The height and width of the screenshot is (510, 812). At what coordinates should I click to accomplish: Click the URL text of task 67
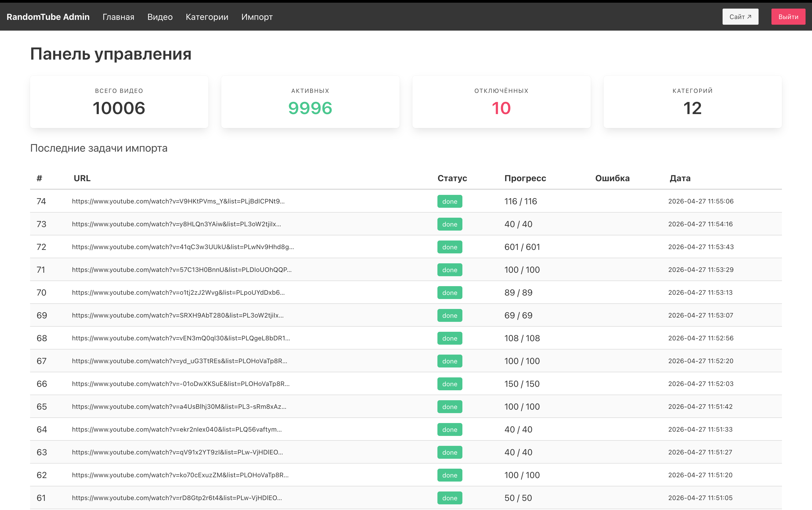point(179,361)
